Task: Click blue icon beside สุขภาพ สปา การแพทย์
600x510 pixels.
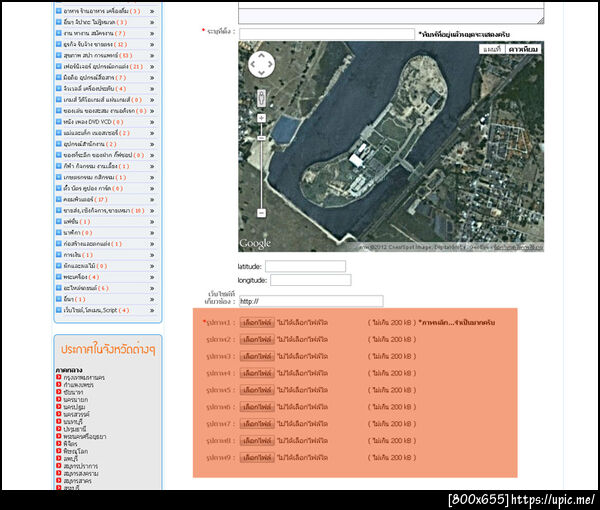Action: pyautogui.click(x=59, y=55)
